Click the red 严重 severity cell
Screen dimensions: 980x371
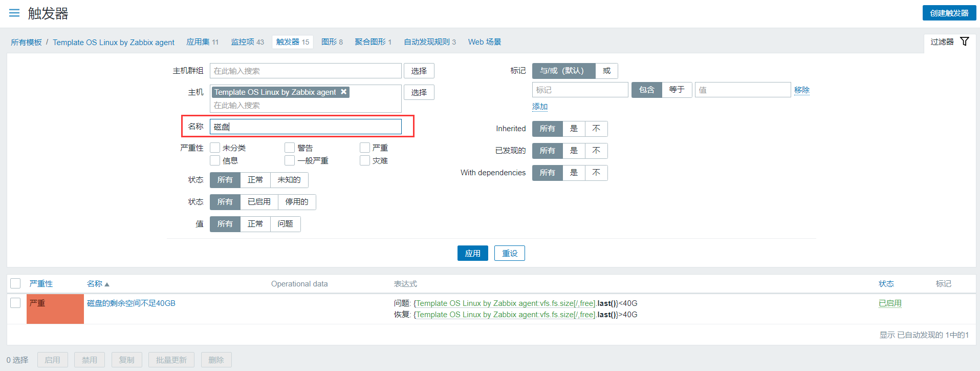[55, 308]
